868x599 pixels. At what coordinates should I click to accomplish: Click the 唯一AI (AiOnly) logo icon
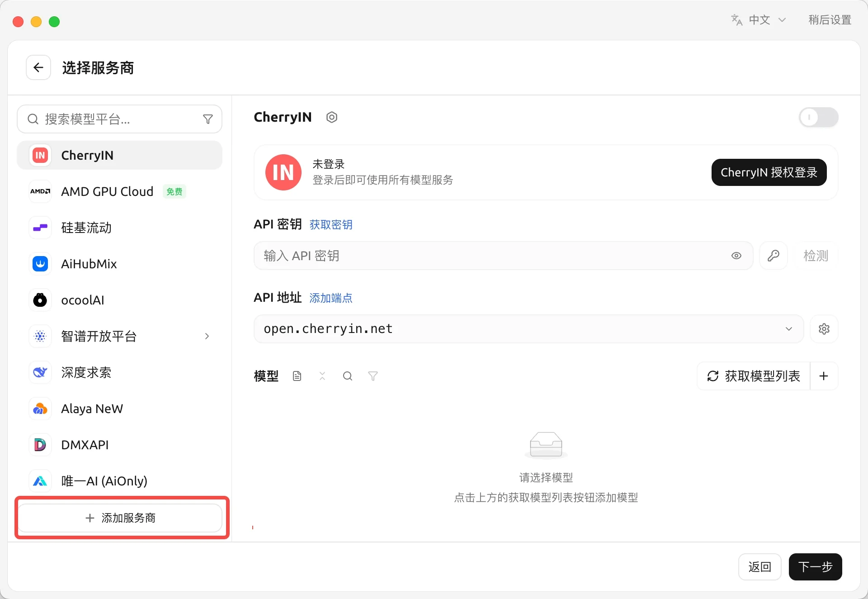point(40,481)
